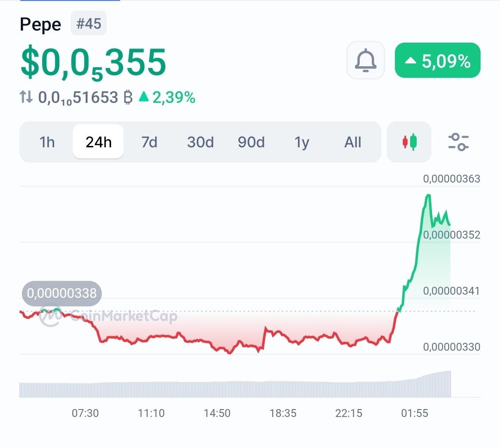Tap the BTC price 0,0₁₀51653
This screenshot has height=448, width=500.
pyautogui.click(x=79, y=98)
